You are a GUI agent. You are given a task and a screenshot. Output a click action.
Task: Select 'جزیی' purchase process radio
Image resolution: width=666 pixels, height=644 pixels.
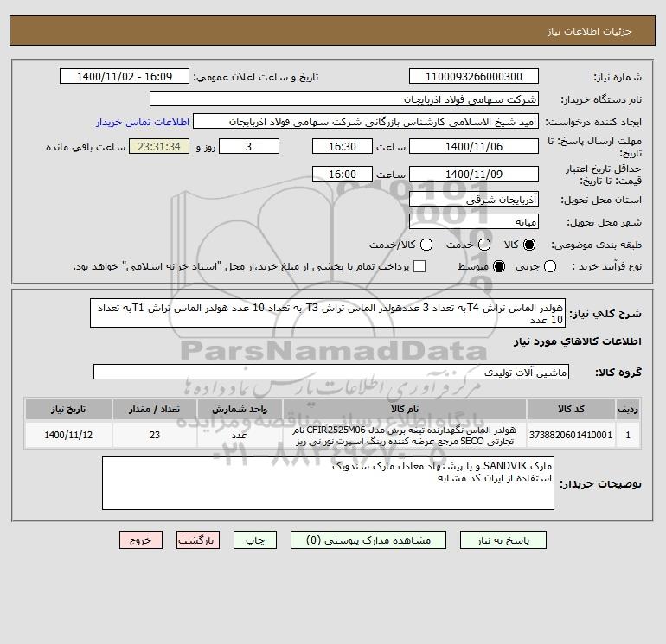550,266
